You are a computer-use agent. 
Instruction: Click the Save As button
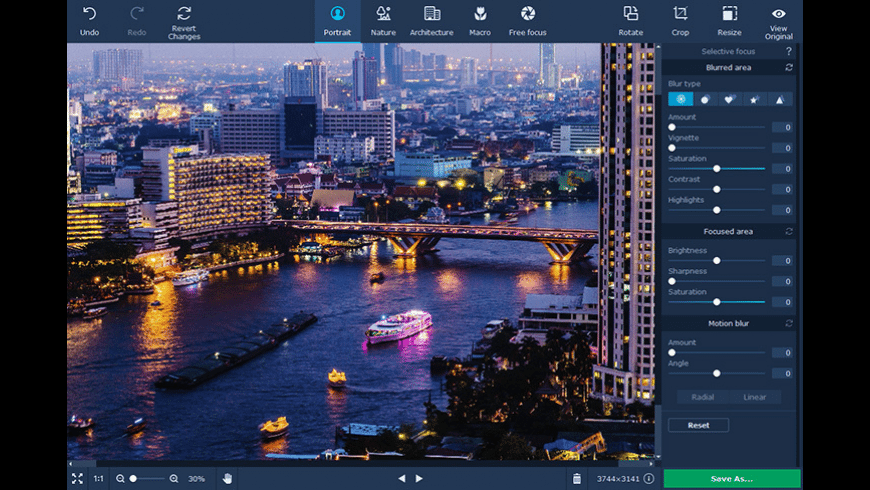tap(732, 479)
